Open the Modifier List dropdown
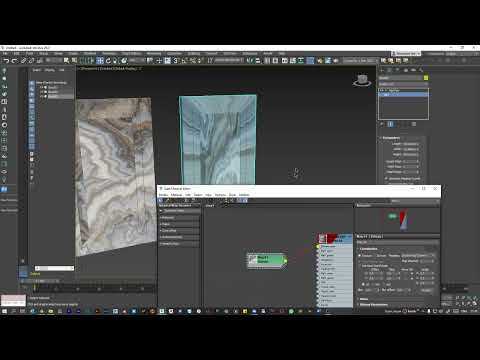This screenshot has height=360, width=480. (x=403, y=84)
